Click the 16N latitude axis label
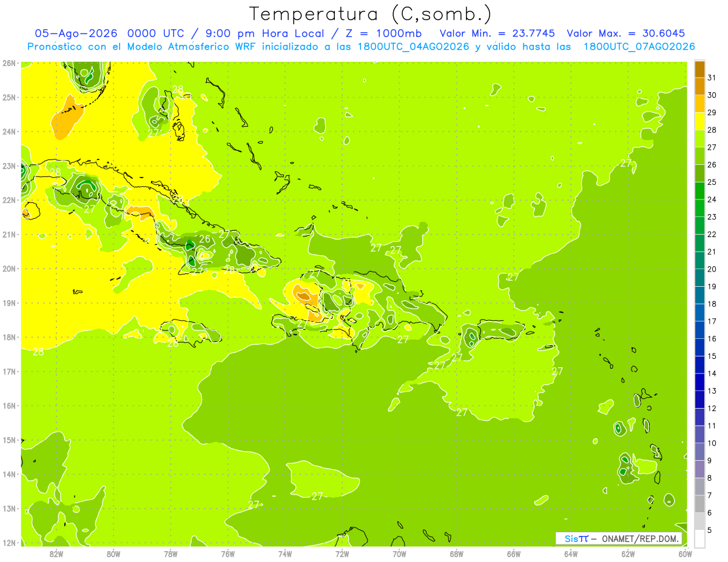 (x=8, y=406)
